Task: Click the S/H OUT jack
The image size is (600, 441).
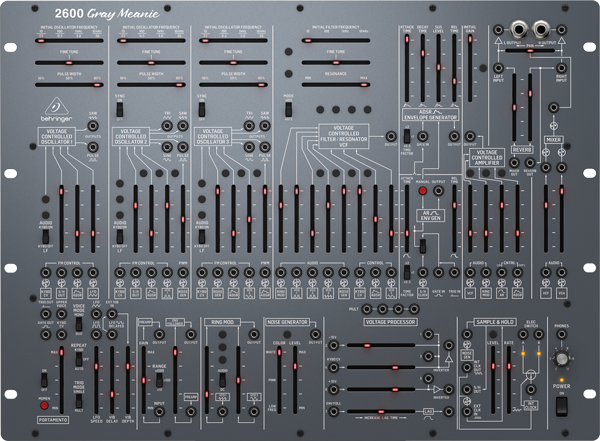Action: (467, 390)
